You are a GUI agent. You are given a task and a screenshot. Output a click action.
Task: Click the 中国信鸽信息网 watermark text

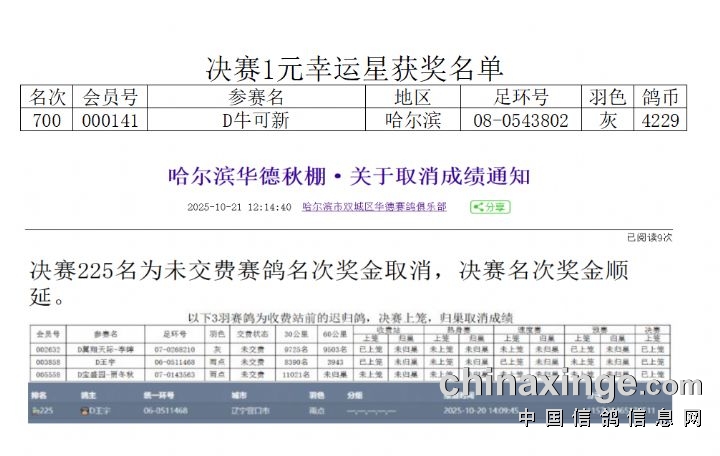coord(608,418)
